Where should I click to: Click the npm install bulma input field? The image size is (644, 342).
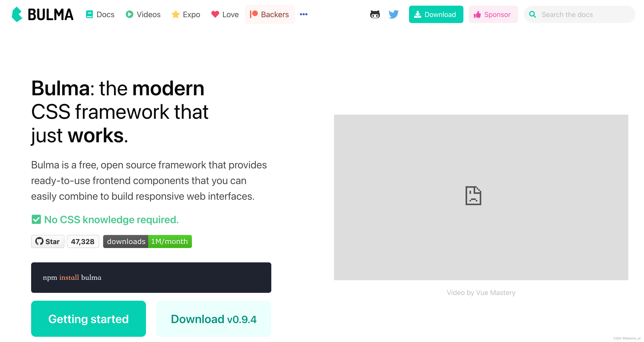point(151,277)
